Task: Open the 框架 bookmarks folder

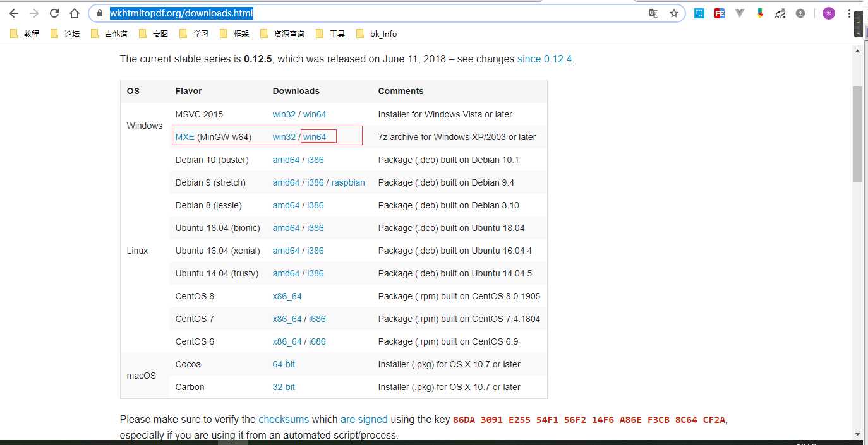Action: 235,33
